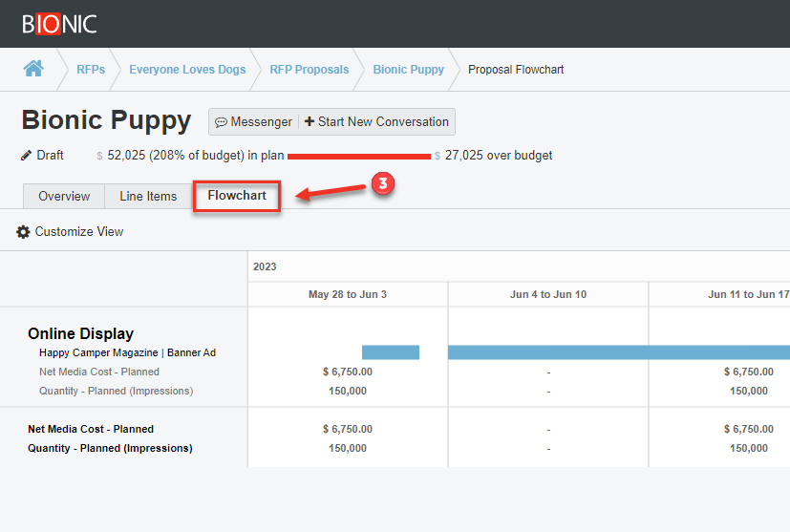This screenshot has height=532, width=790.
Task: Go to RFP Proposals breadcrumb
Action: [309, 70]
